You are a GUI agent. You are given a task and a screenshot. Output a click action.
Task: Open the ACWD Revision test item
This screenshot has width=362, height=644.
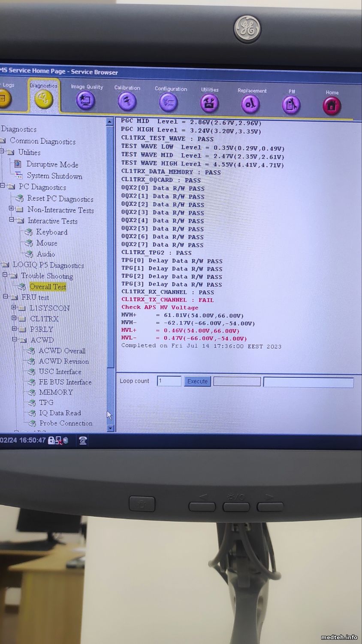point(63,361)
